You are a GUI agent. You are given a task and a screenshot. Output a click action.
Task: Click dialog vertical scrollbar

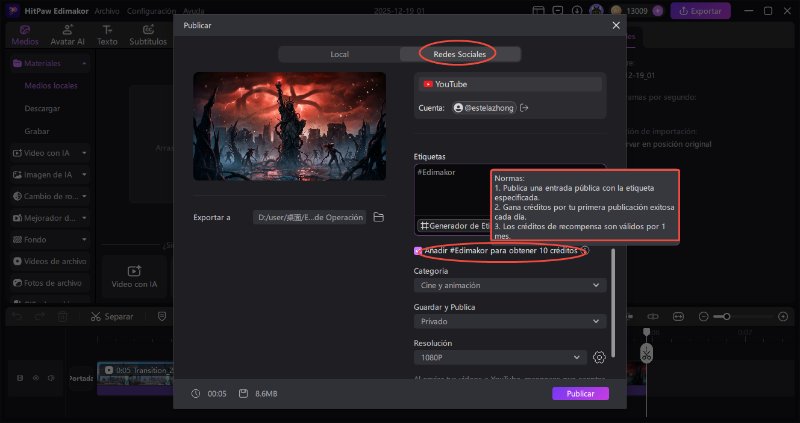(613, 303)
